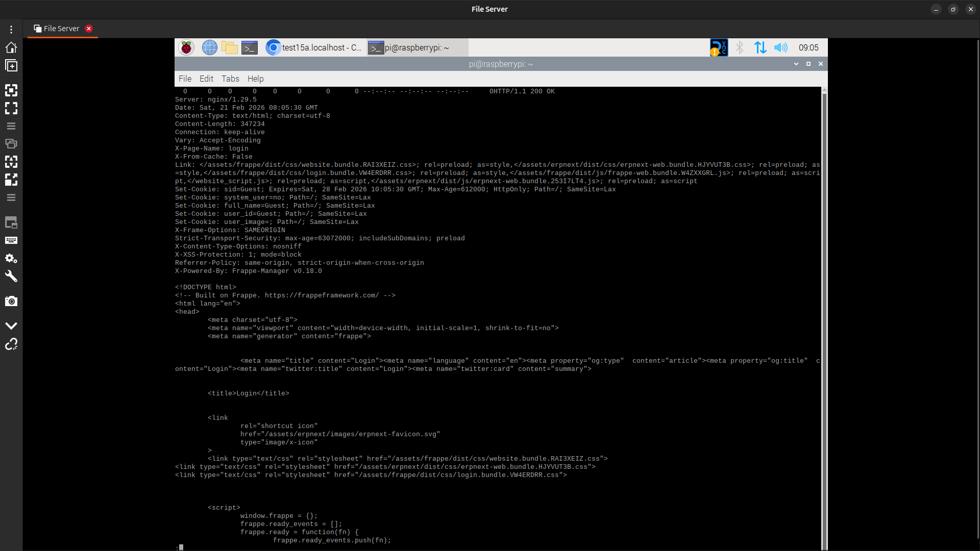The image size is (980, 551).
Task: Open the Tabs menu
Action: pyautogui.click(x=230, y=79)
